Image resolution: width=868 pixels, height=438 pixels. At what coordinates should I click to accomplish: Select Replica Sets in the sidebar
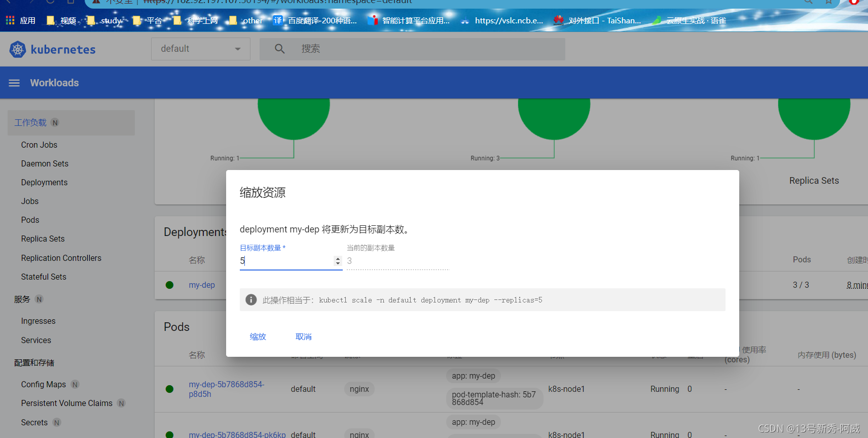tap(43, 239)
